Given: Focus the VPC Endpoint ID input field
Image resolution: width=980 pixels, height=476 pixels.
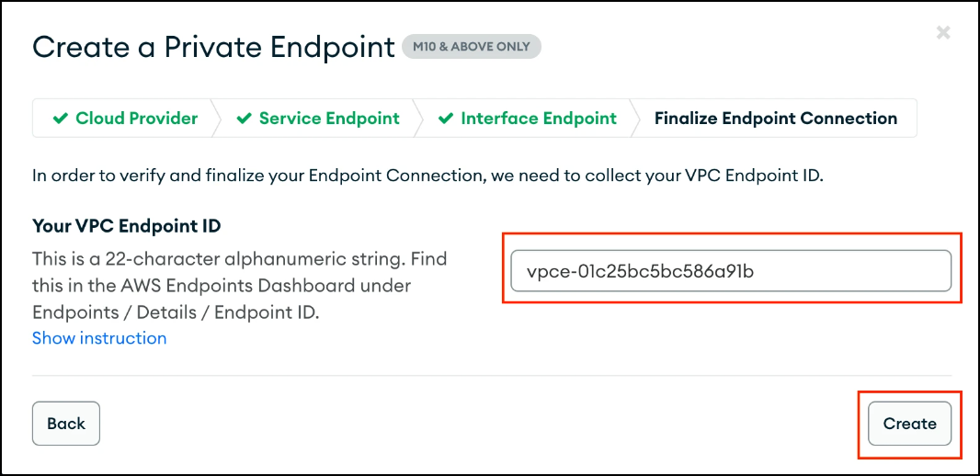Looking at the screenshot, I should (731, 271).
